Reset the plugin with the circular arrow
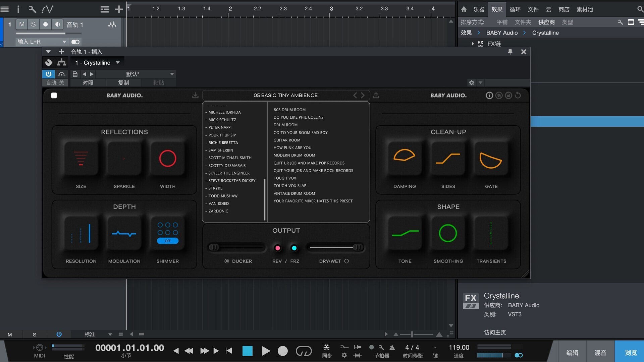Image resolution: width=644 pixels, height=362 pixels. pyautogui.click(x=518, y=96)
